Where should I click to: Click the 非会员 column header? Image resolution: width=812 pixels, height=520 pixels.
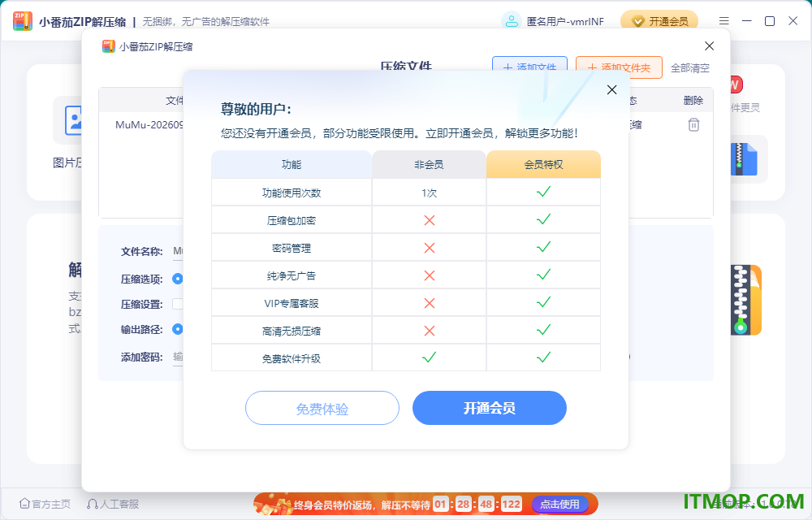429,165
